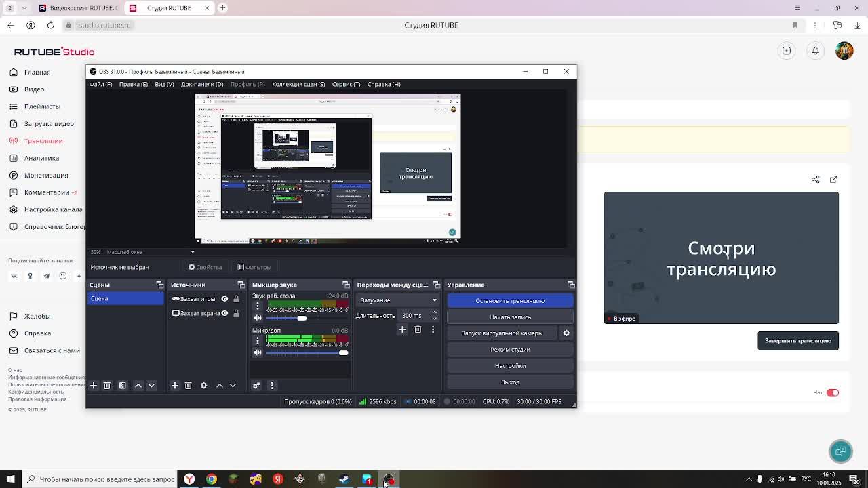868x488 pixels.
Task: Mute Микр/доп speaker
Action: (258, 352)
